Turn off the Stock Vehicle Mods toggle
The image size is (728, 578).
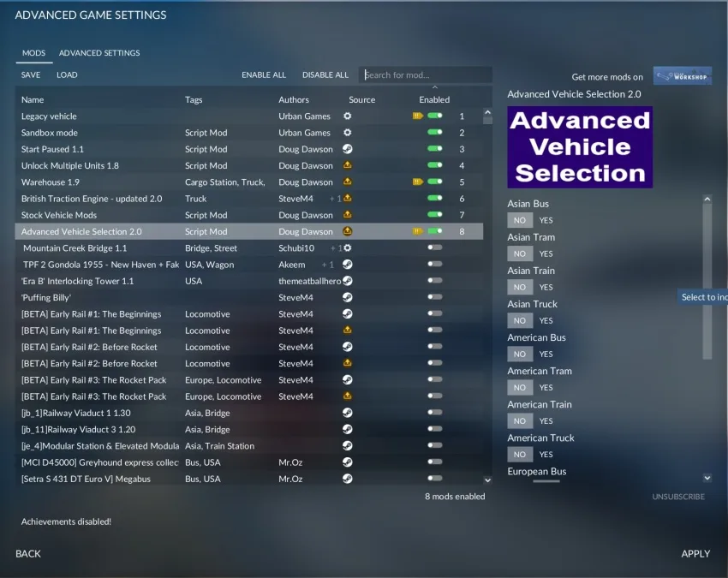435,214
